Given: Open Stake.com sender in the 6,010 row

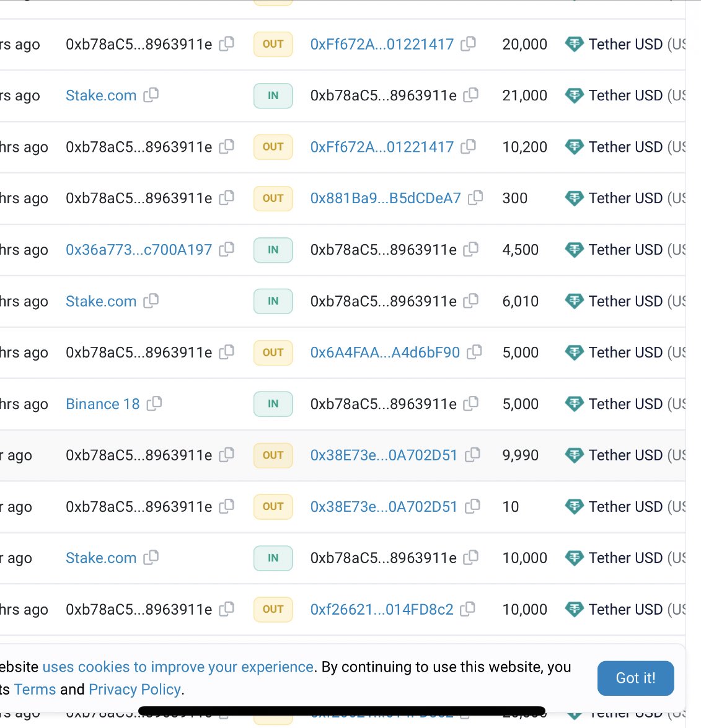Looking at the screenshot, I should [x=101, y=301].
